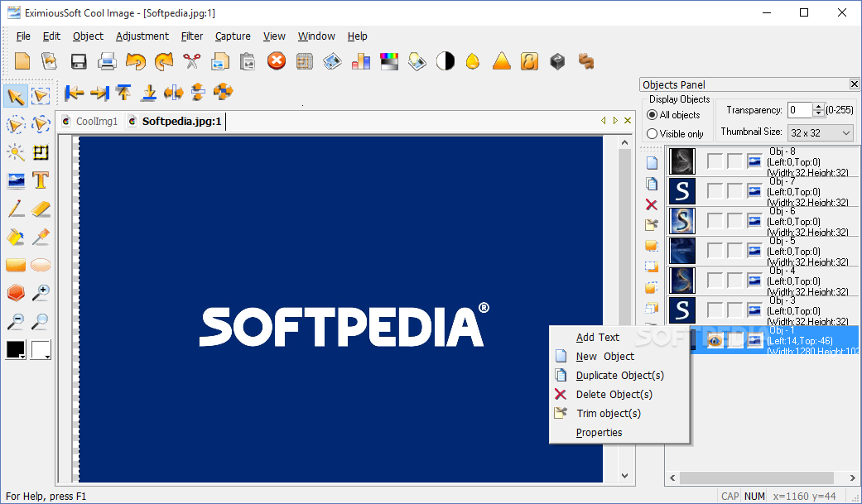
Task: Click the rainbow color gradient icon
Action: coord(389,61)
